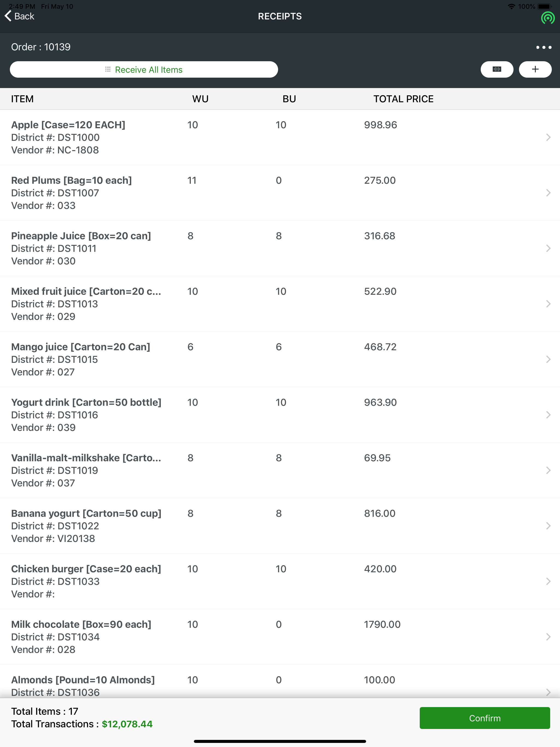
Task: Open the Mango juice item name
Action: click(81, 347)
